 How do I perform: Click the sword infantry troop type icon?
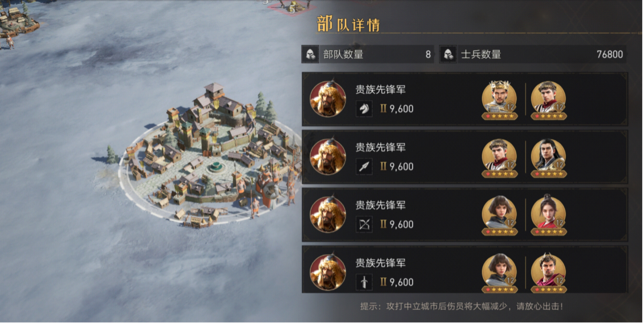364,282
